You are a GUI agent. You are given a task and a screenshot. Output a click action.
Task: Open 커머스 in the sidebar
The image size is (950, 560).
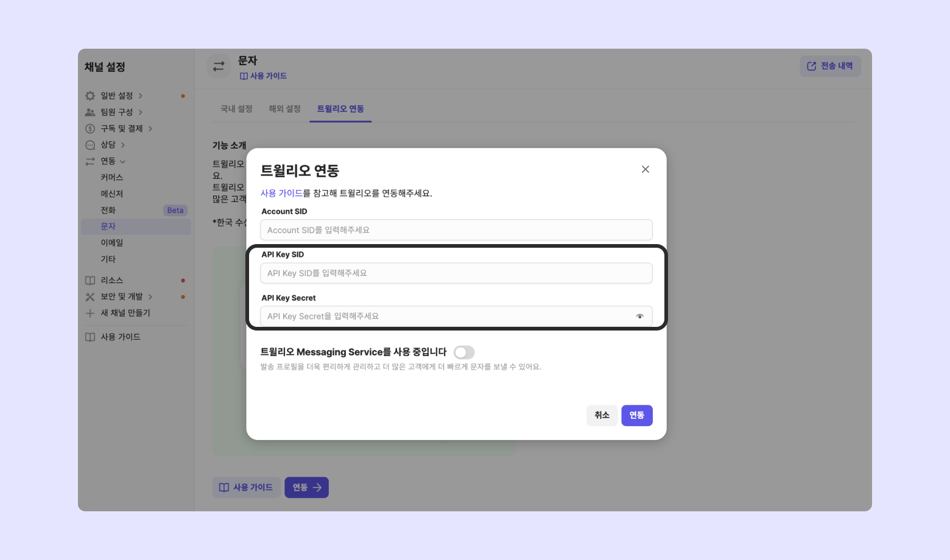(x=112, y=178)
